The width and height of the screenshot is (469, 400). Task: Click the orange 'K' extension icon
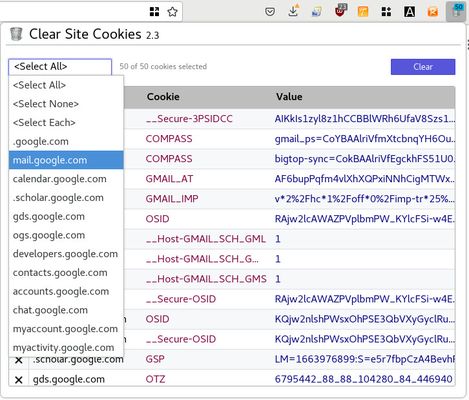(433, 12)
